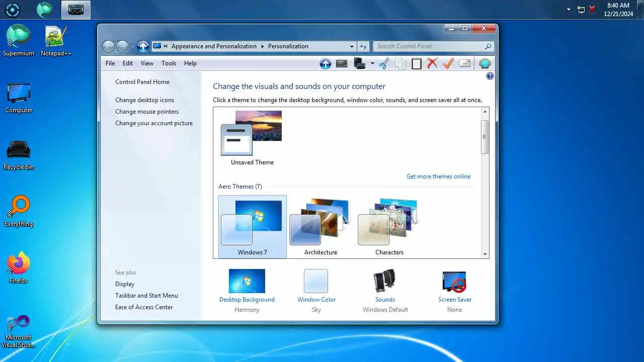644x362 pixels.
Task: Click Get more themes online link
Action: tap(439, 176)
